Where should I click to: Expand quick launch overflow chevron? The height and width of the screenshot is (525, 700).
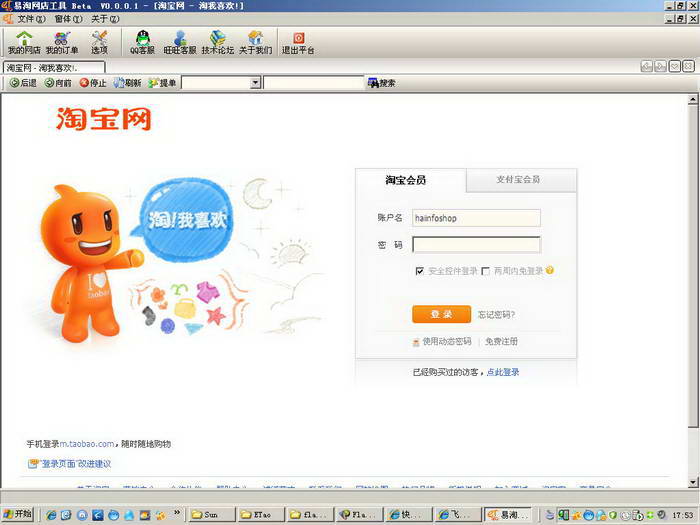(x=177, y=512)
